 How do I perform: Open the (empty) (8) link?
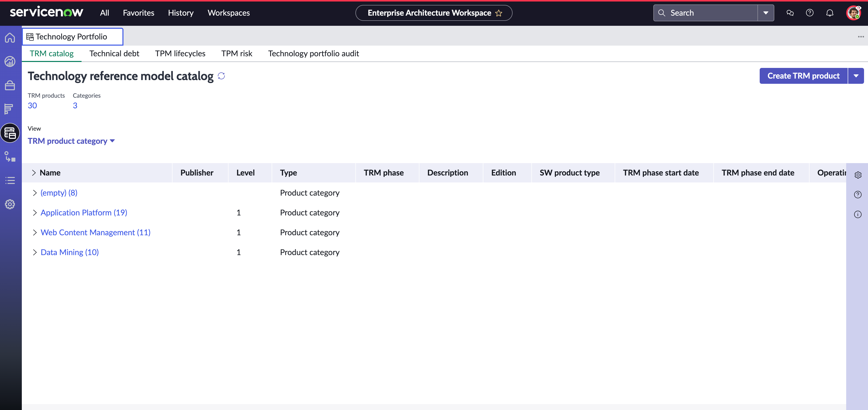(59, 193)
